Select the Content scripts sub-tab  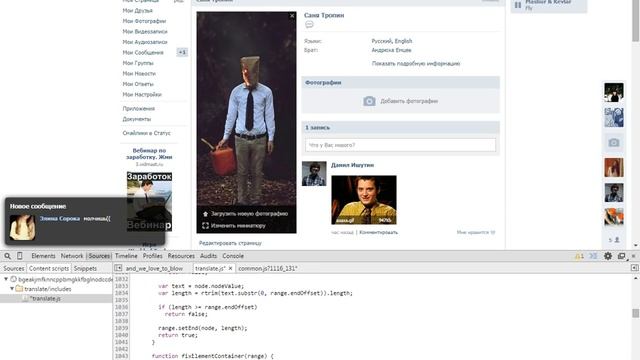click(x=49, y=268)
